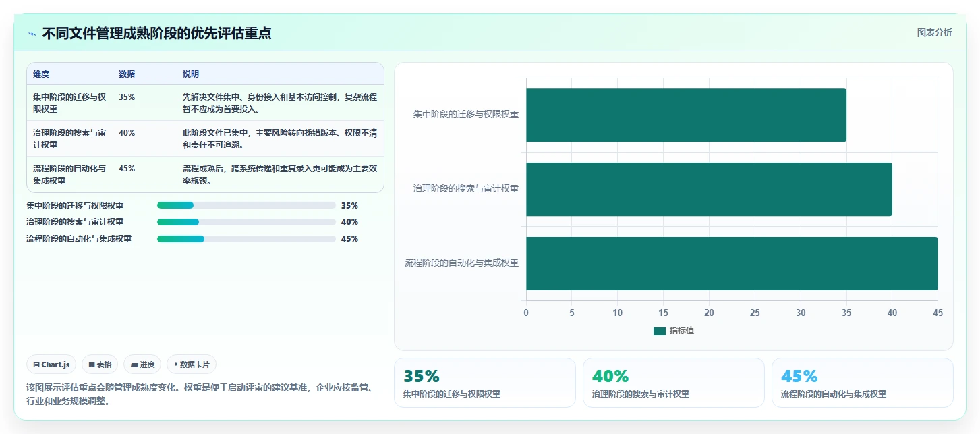The height and width of the screenshot is (434, 980).
Task: Click the progress label 集中阶段的迁移与权限权重
Action: click(x=75, y=205)
